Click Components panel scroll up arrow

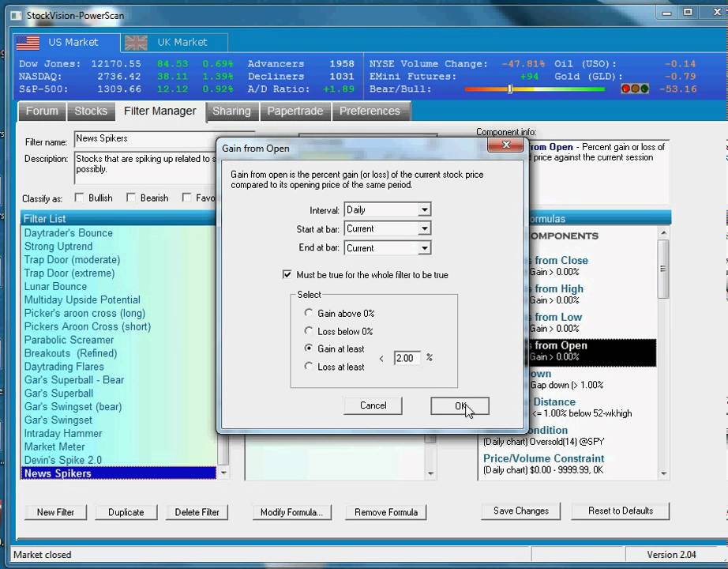[663, 232]
